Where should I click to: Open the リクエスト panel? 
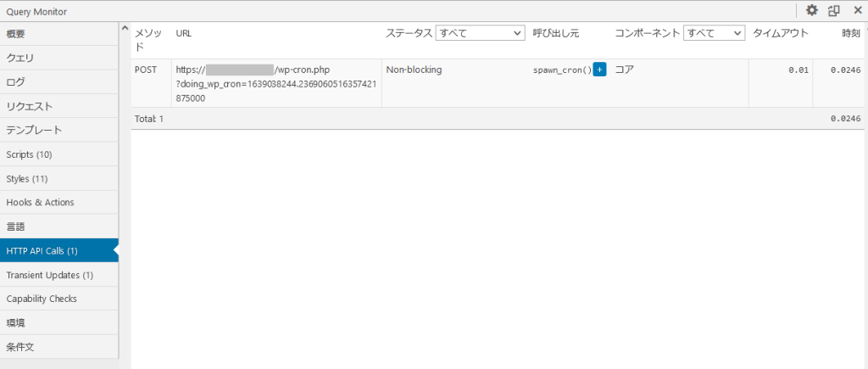[x=59, y=106]
